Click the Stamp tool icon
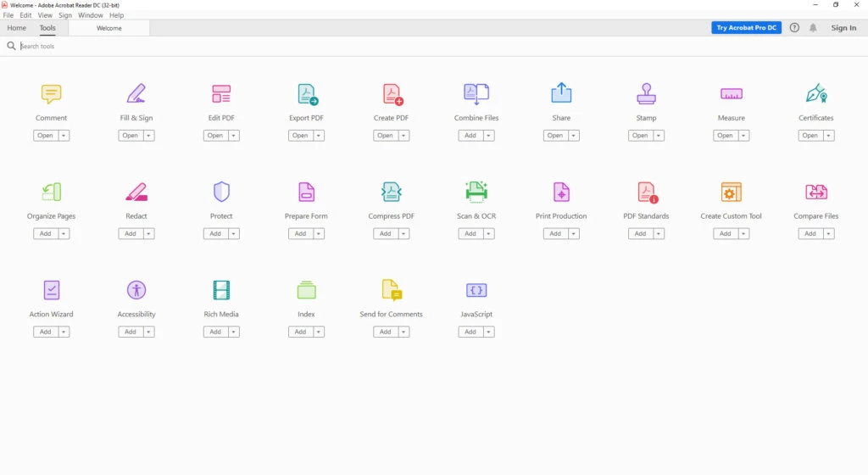Image resolution: width=868 pixels, height=475 pixels. click(x=646, y=93)
